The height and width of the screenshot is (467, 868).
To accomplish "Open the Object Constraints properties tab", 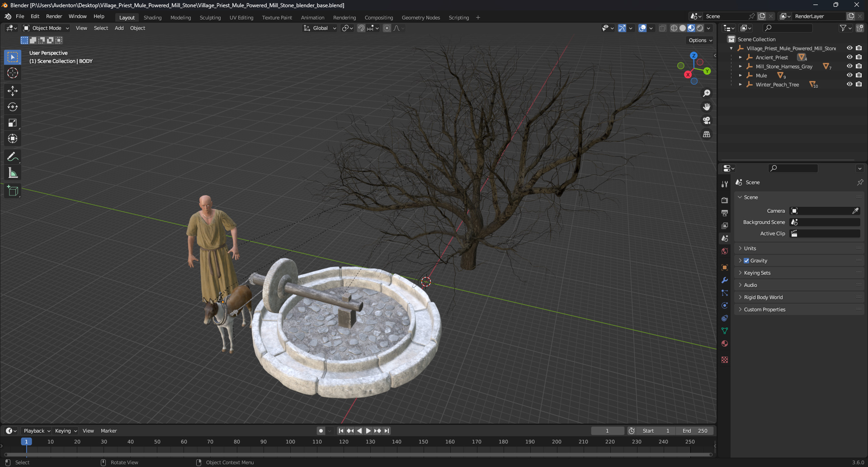I will point(725,318).
